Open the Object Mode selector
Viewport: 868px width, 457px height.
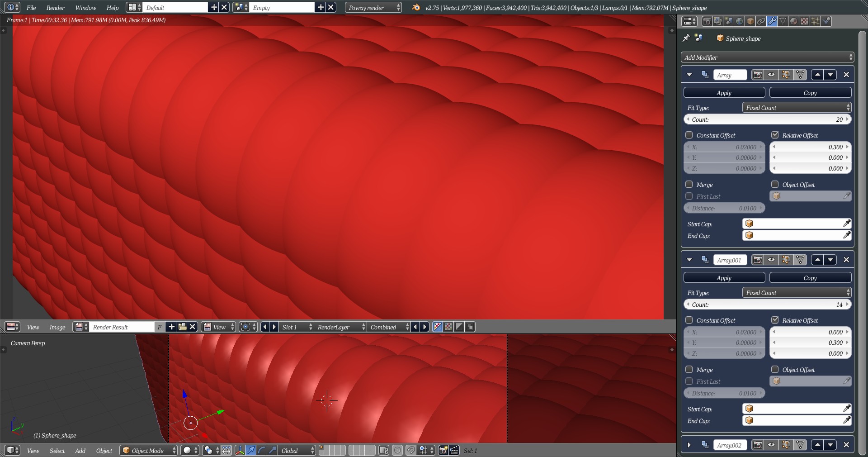point(149,450)
